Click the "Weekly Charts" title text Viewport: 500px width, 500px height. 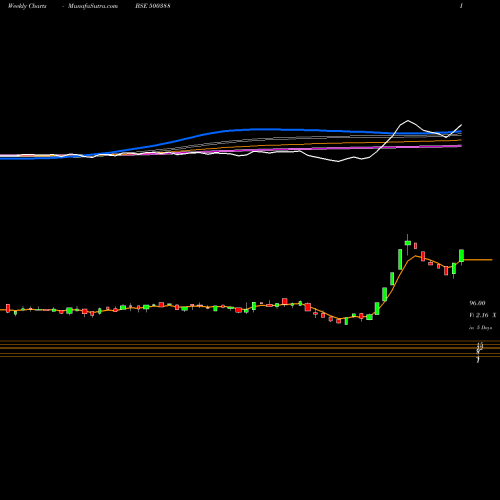point(27,6)
